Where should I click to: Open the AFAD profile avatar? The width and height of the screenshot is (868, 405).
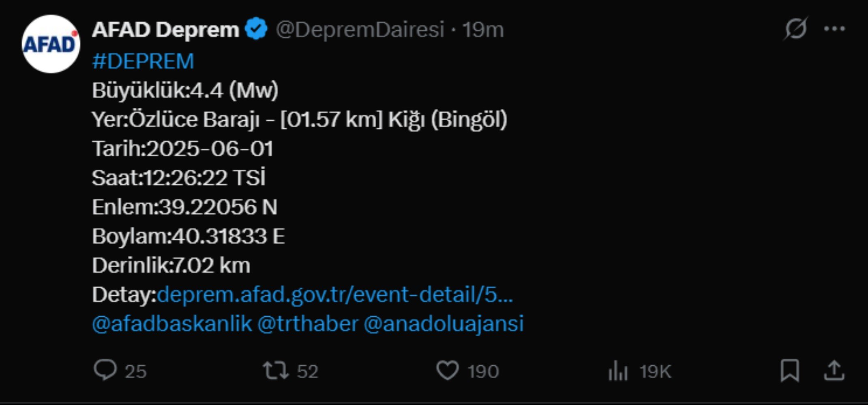(51, 44)
